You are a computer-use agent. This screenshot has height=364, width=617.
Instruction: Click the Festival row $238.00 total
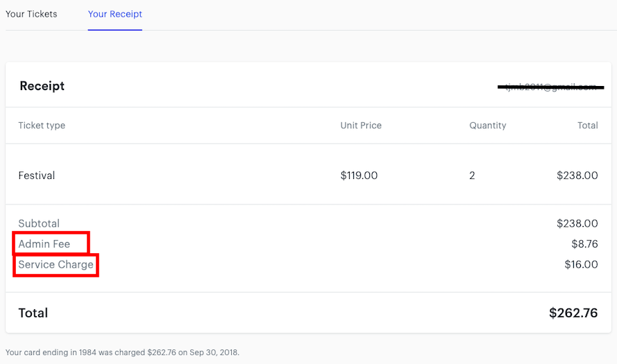pyautogui.click(x=577, y=175)
